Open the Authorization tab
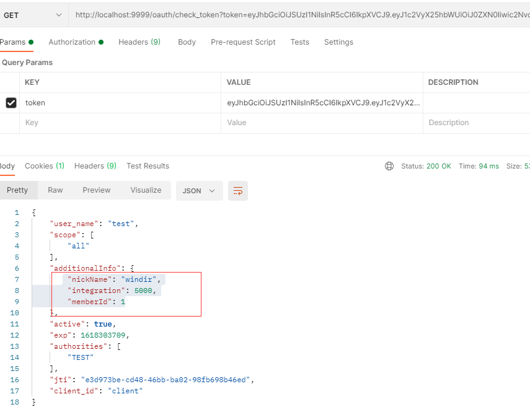The image size is (530, 420). click(x=76, y=42)
